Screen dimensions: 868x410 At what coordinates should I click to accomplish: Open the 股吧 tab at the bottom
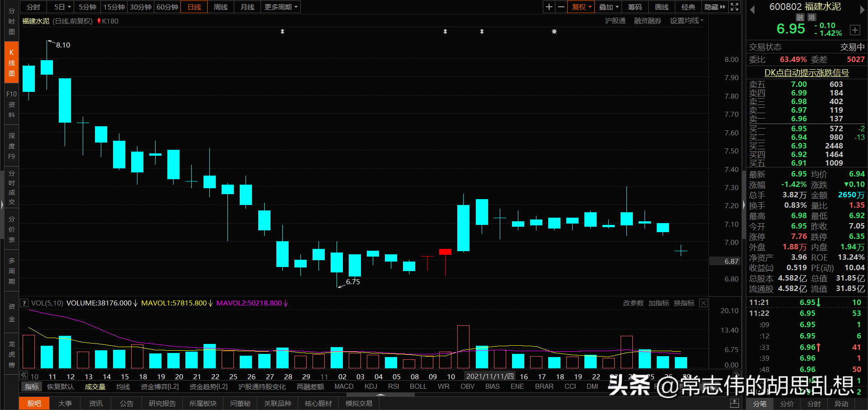coord(34,403)
